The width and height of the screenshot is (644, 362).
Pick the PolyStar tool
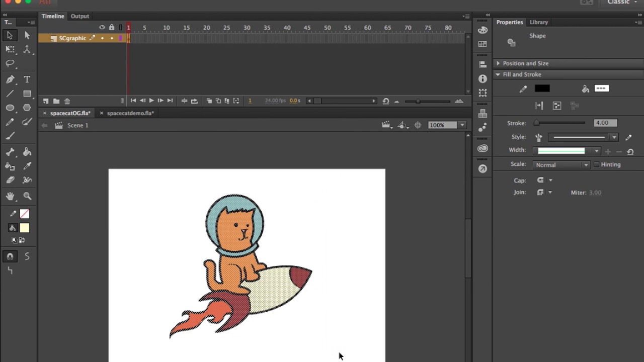(x=27, y=108)
